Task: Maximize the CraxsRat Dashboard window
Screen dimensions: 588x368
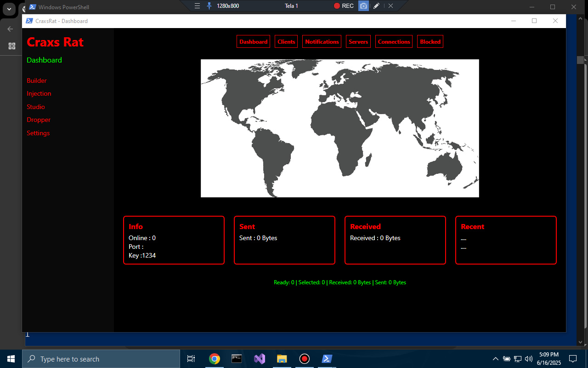Action: [x=534, y=21]
